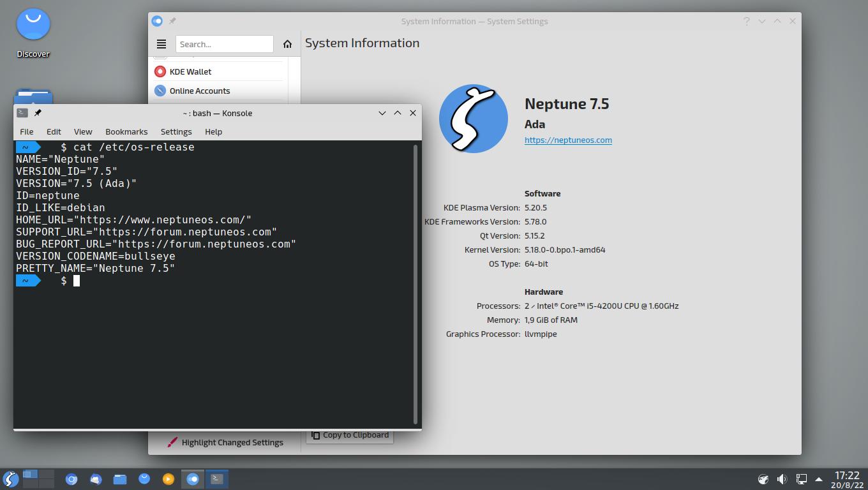The image size is (868, 490).
Task: Open Konsole View menu
Action: (x=83, y=131)
